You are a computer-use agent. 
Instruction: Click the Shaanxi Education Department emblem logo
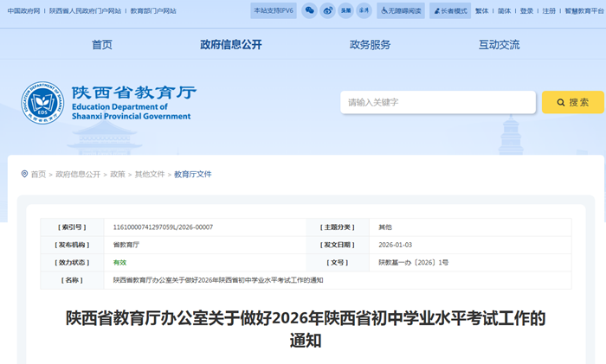click(x=42, y=103)
